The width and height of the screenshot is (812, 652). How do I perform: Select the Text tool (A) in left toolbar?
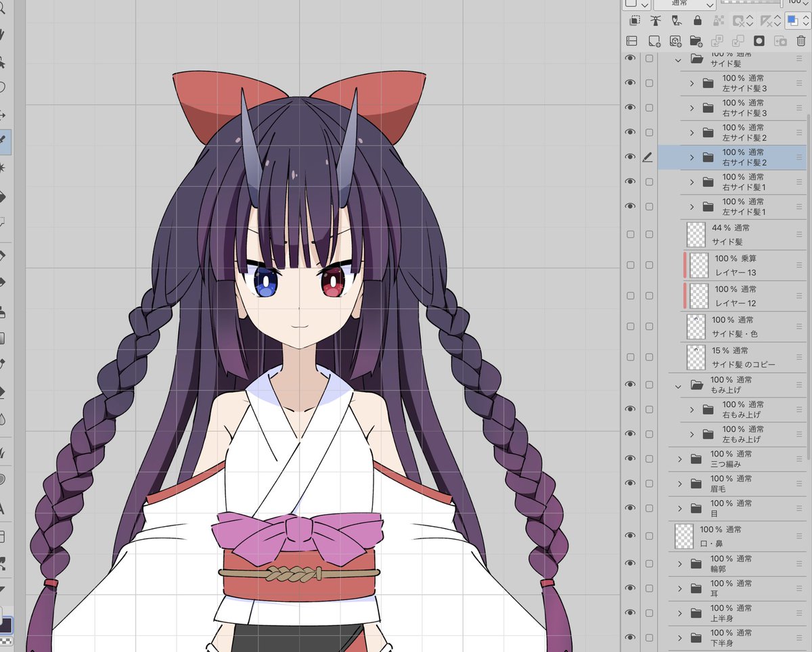click(x=3, y=509)
